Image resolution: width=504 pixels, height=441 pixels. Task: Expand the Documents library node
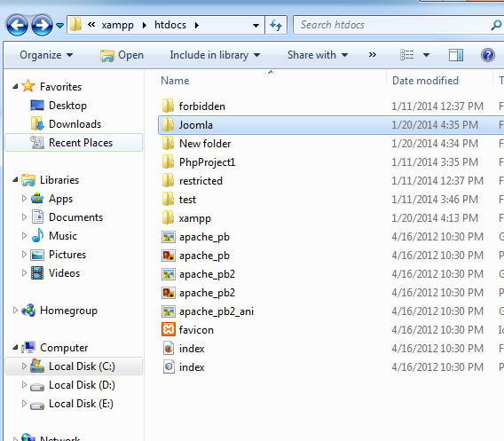pos(24,217)
